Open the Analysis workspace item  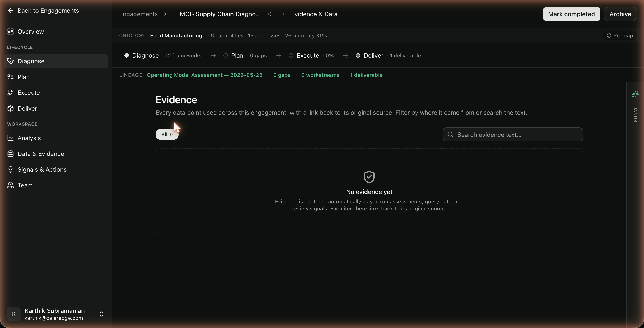pyautogui.click(x=55, y=138)
